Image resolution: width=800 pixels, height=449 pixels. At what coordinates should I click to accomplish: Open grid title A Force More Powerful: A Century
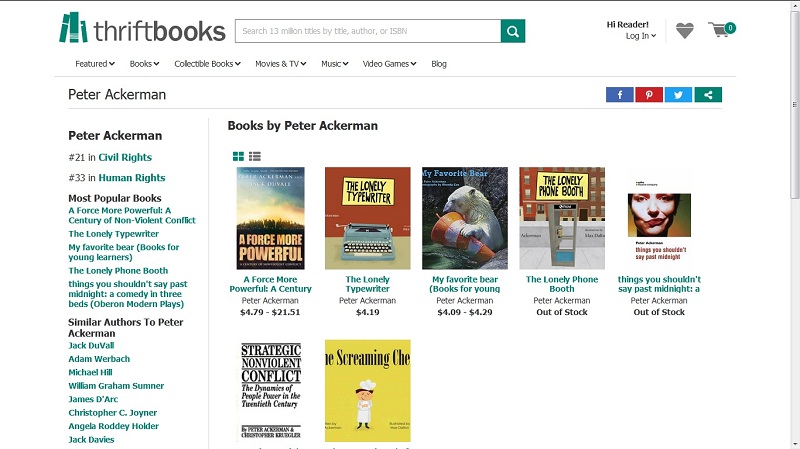(x=270, y=284)
